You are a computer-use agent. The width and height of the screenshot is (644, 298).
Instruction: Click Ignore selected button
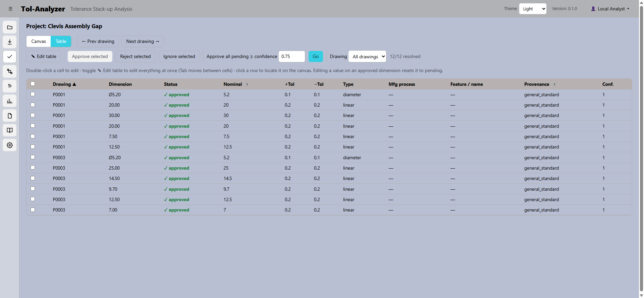[179, 57]
